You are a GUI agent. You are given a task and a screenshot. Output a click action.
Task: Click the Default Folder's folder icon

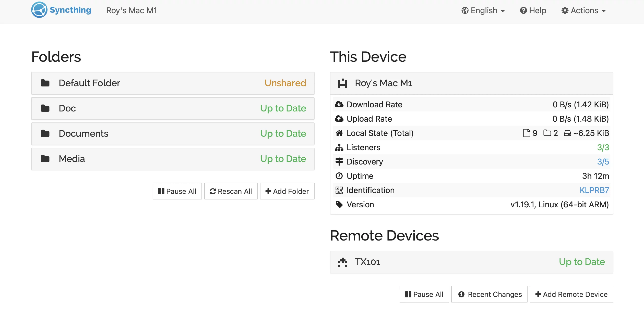click(x=45, y=83)
